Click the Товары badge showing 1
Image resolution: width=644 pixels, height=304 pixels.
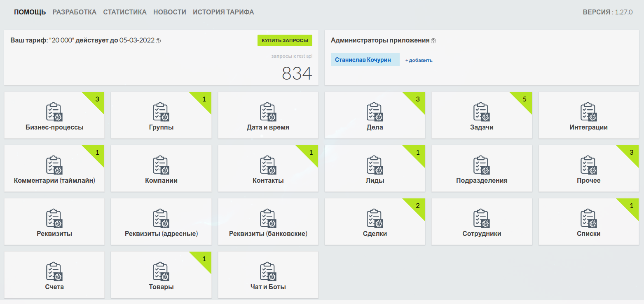click(204, 259)
